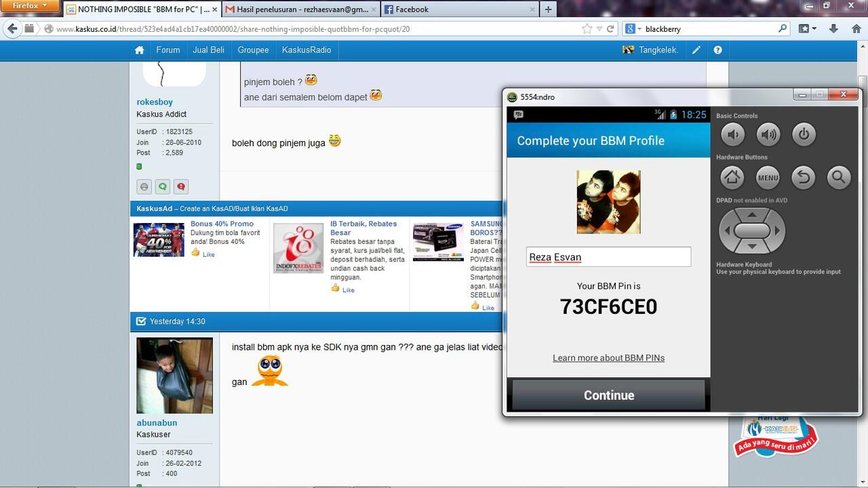This screenshot has height=488, width=868.
Task: Open the pencil compose icon in Kaskus navbar
Action: coord(696,50)
